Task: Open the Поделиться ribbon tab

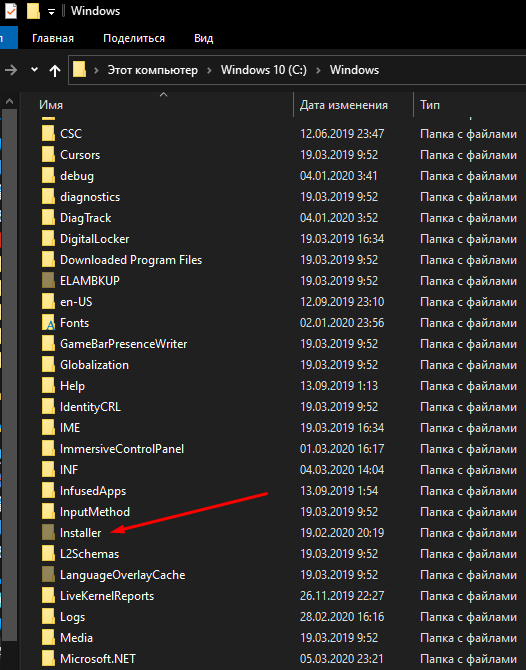Action: 134,38
